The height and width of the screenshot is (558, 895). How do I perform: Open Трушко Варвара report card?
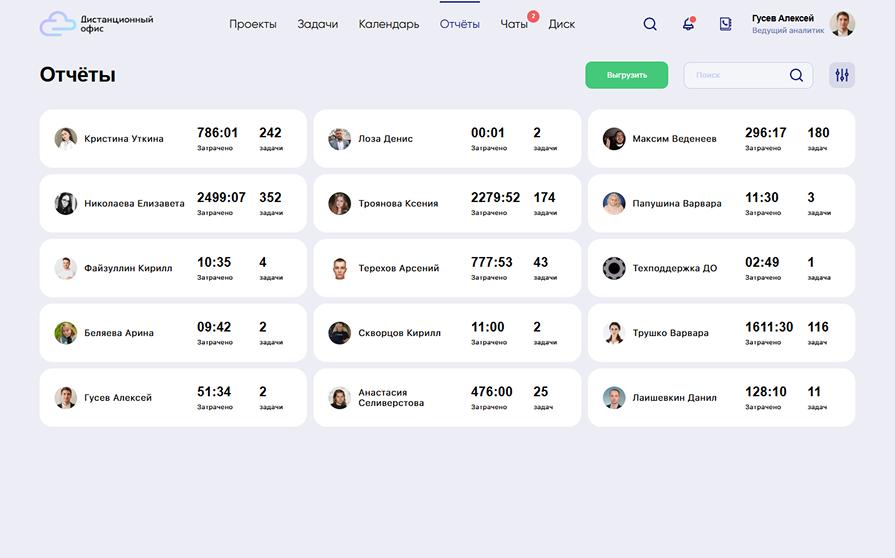(x=721, y=333)
